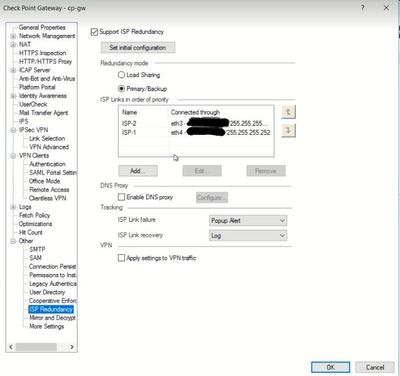400x376 pixels.
Task: Select Legacy Authentication tree item
Action: click(x=53, y=284)
